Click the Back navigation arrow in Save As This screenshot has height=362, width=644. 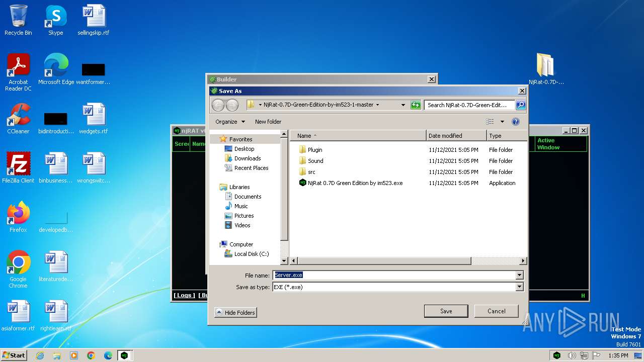click(218, 105)
